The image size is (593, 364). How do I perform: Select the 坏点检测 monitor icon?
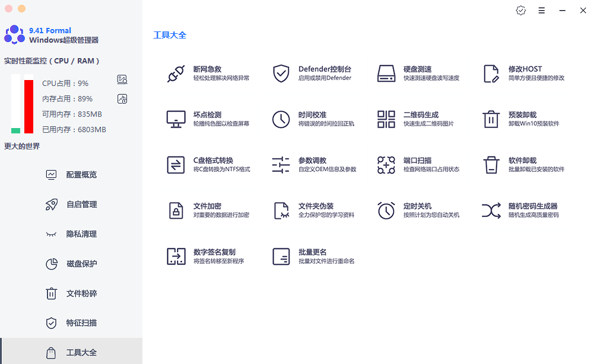click(x=176, y=119)
